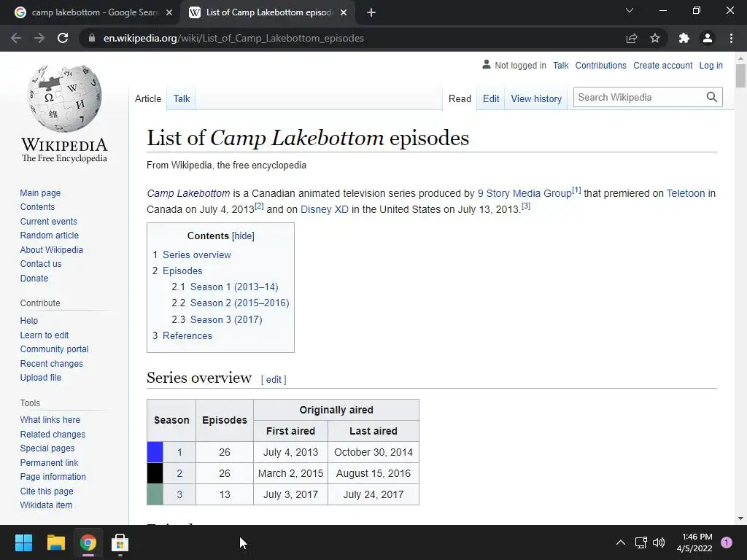Screen dimensions: 747x560
Task: Open Random article in sidebar
Action: tap(50, 236)
